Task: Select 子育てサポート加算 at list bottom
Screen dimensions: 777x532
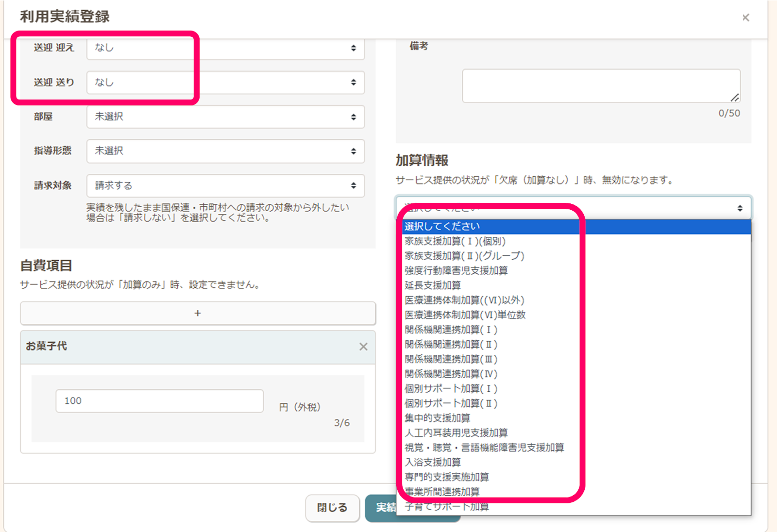Action: [447, 507]
